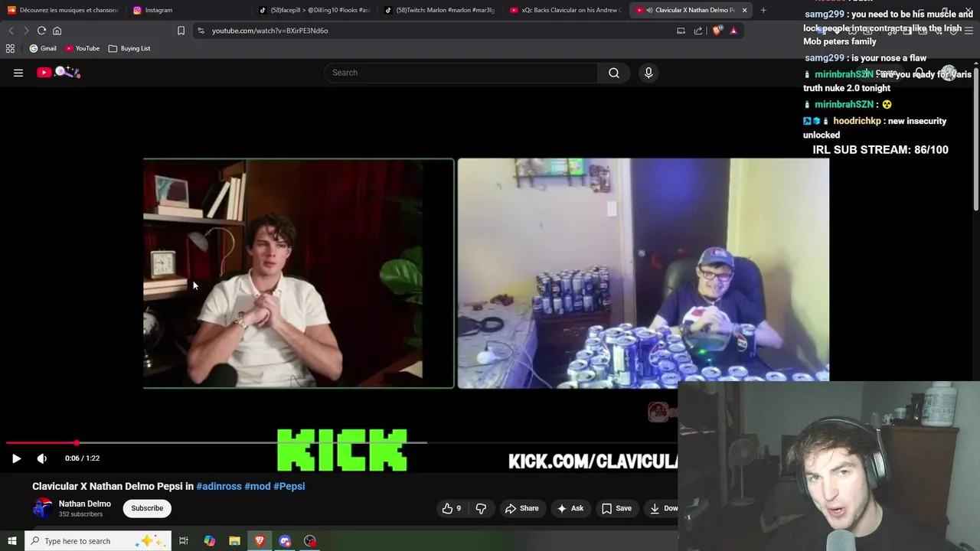This screenshot has width=980, height=551.
Task: Open the Share dialog
Action: 521,508
